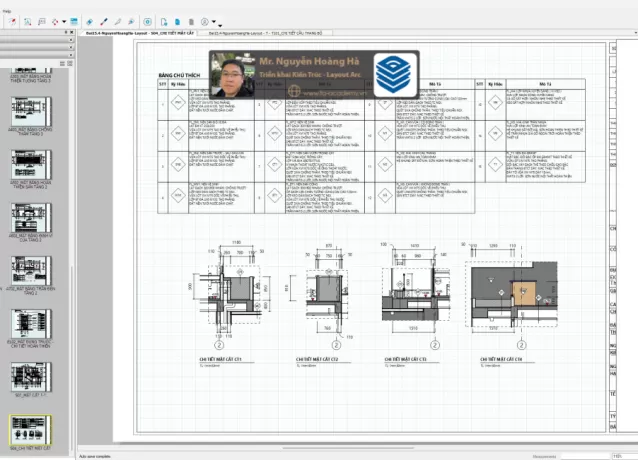Switch to the S04_CHI TIẾT MẶT CẮT tab
The image size is (638, 460).
coord(138,33)
